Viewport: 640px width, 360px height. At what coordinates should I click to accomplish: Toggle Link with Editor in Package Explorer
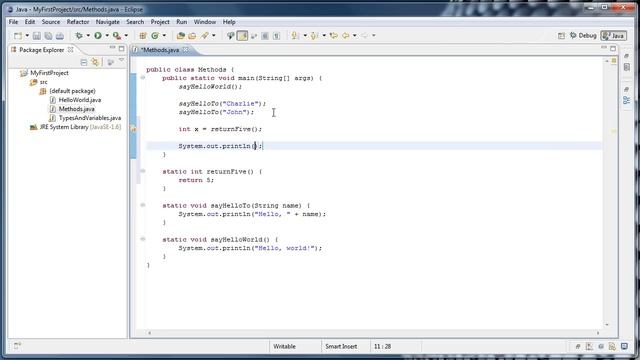pos(95,62)
